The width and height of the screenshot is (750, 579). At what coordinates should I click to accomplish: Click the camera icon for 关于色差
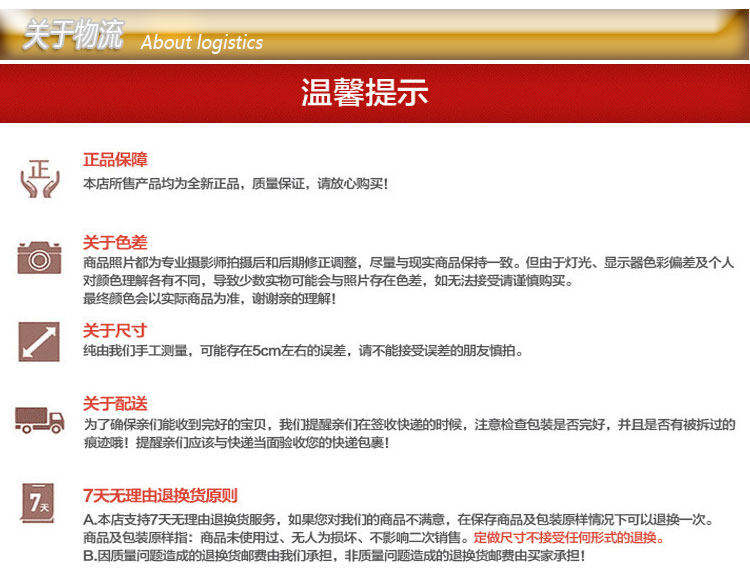[39, 257]
